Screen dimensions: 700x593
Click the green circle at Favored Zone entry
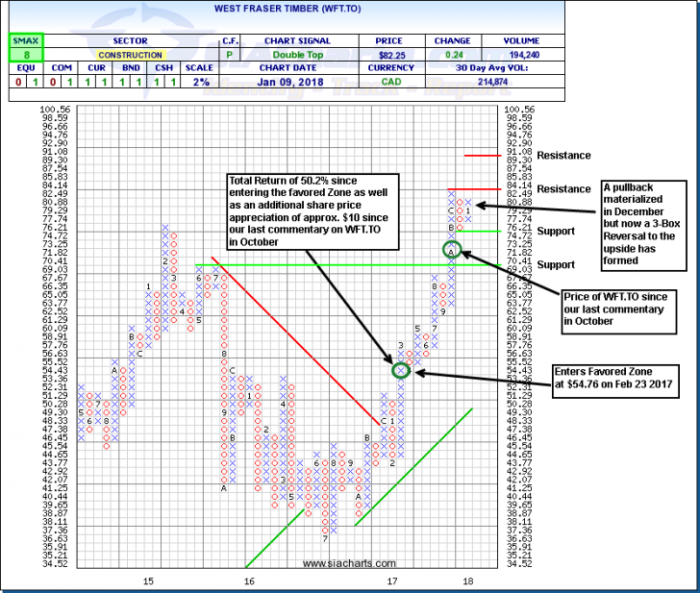point(402,369)
